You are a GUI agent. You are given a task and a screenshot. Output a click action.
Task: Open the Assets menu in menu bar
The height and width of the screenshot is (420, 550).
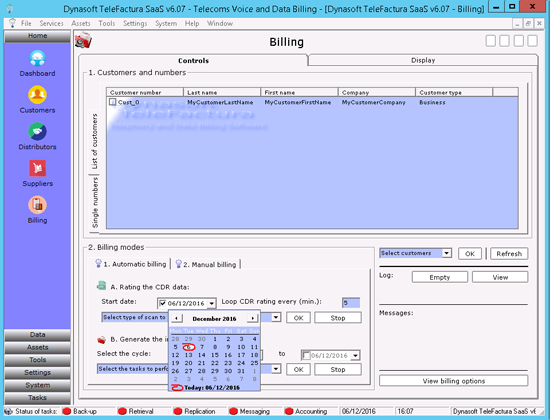click(81, 23)
